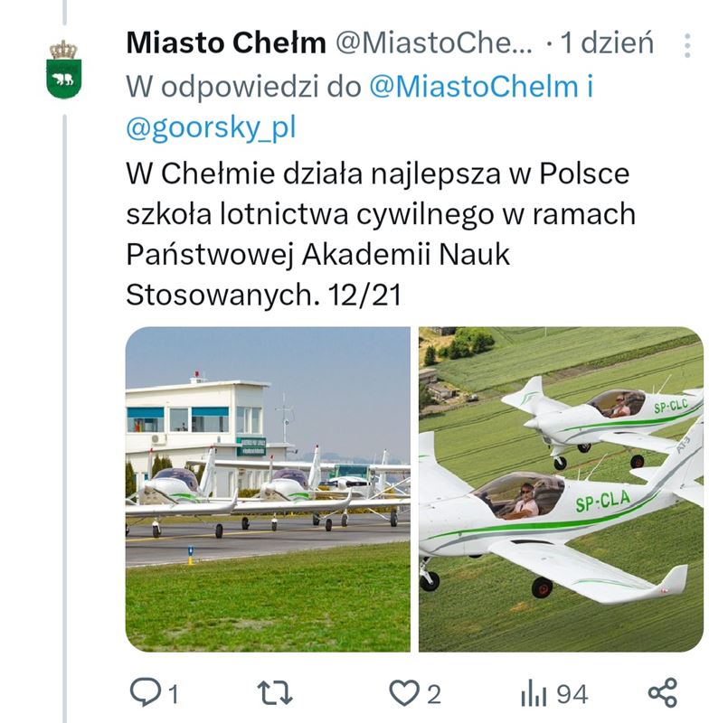Click the @MiastoChe... handle in the header
The width and height of the screenshot is (728, 723).
435,42
